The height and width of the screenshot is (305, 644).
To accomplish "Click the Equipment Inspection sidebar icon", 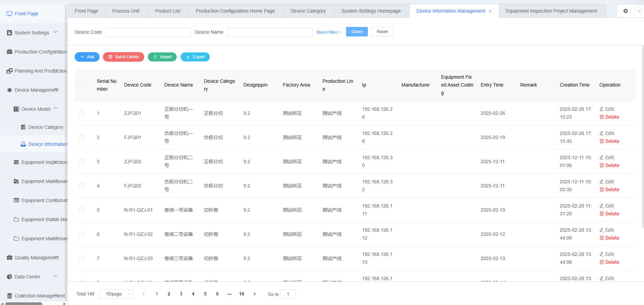I will pos(16,162).
